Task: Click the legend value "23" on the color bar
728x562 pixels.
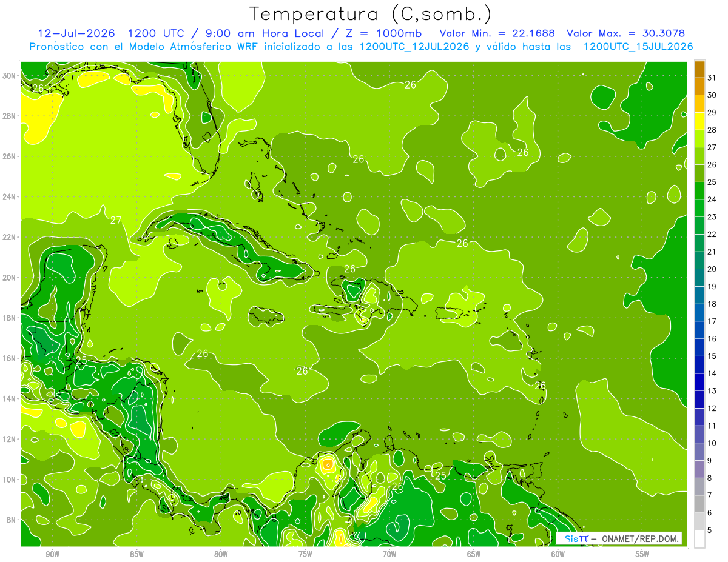Action: click(x=712, y=216)
